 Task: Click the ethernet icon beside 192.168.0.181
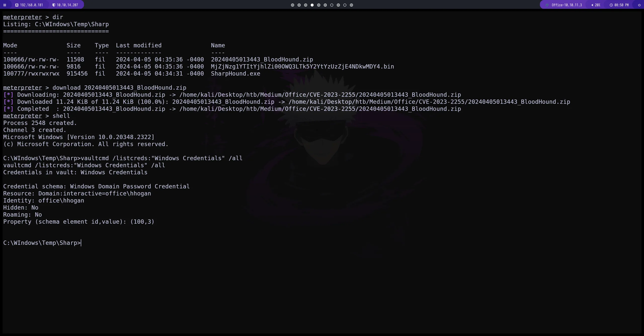click(17, 5)
